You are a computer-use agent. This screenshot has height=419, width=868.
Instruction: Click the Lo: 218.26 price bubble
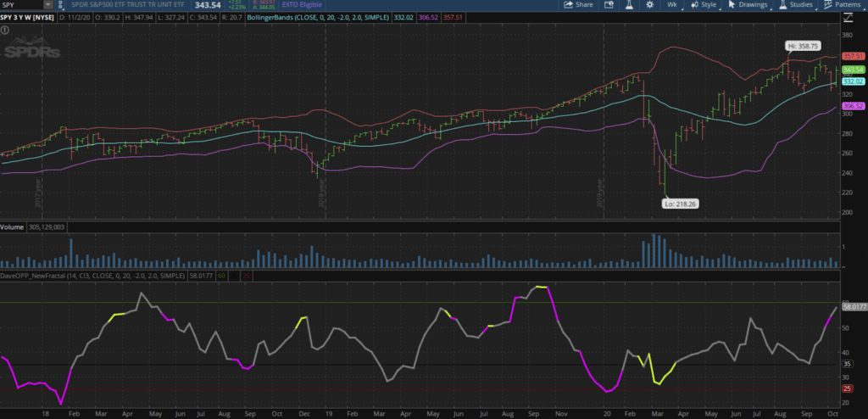pos(682,204)
